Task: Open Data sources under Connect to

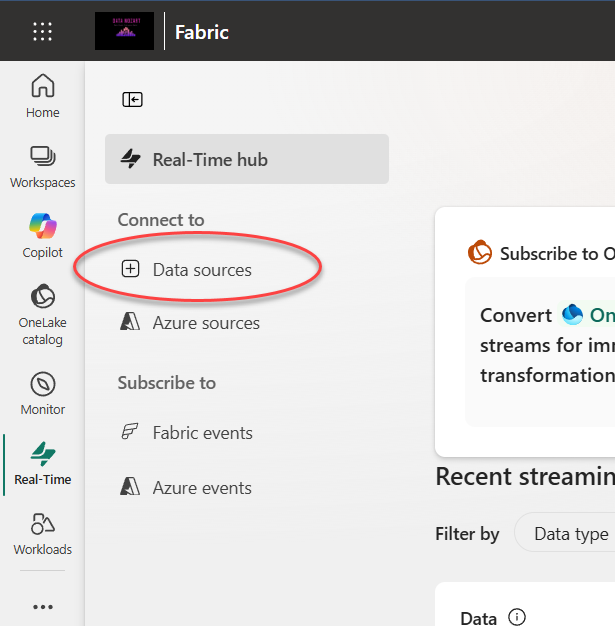Action: (x=201, y=270)
